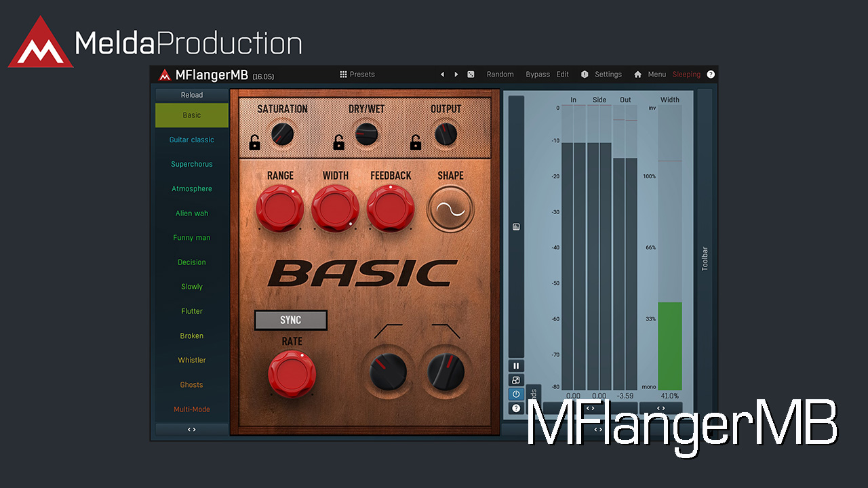
Task: Click the home icon beside Menu
Action: tap(637, 75)
